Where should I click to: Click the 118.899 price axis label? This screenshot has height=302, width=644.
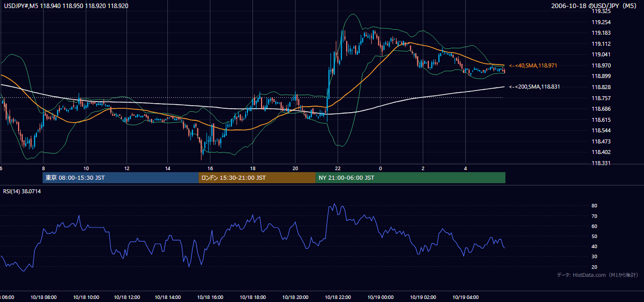(601, 76)
